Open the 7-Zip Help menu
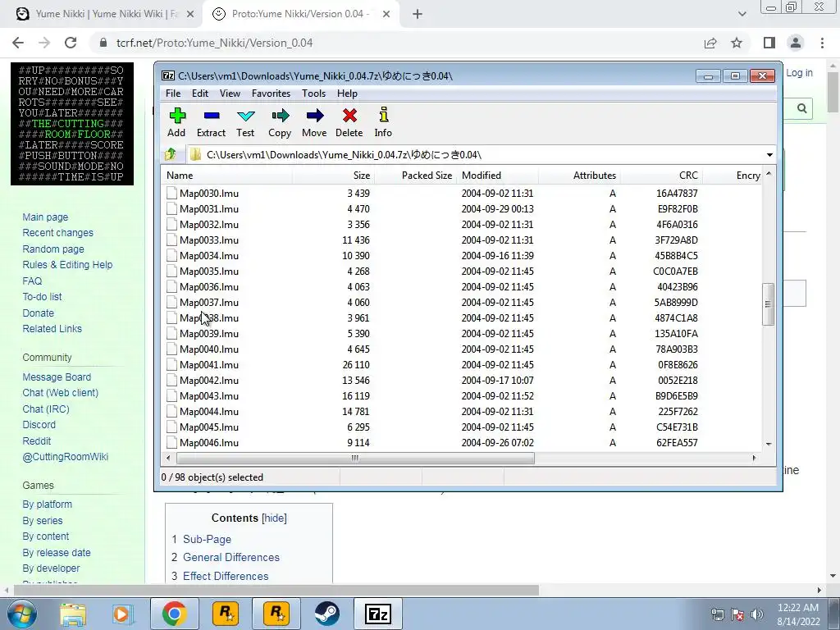 pyautogui.click(x=347, y=94)
